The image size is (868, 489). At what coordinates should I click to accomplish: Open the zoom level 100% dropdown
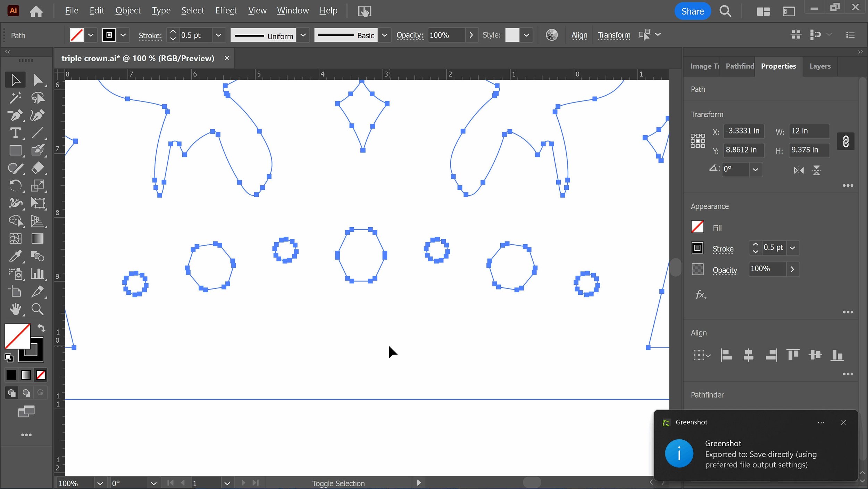click(100, 483)
